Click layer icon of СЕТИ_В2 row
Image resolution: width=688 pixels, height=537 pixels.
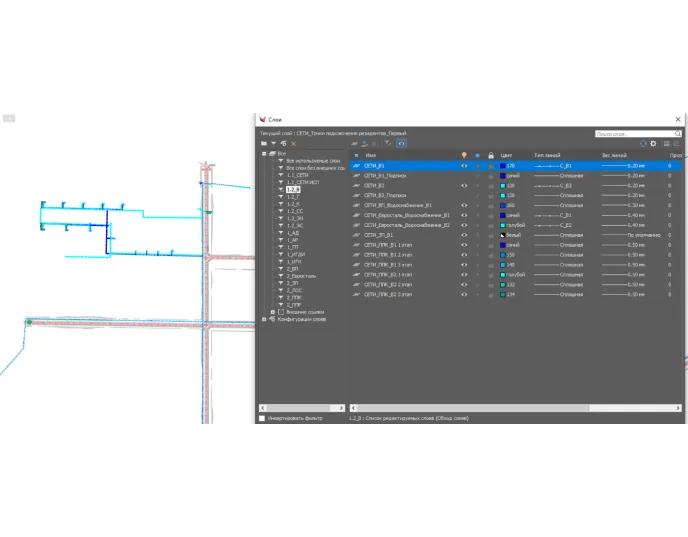356,185
